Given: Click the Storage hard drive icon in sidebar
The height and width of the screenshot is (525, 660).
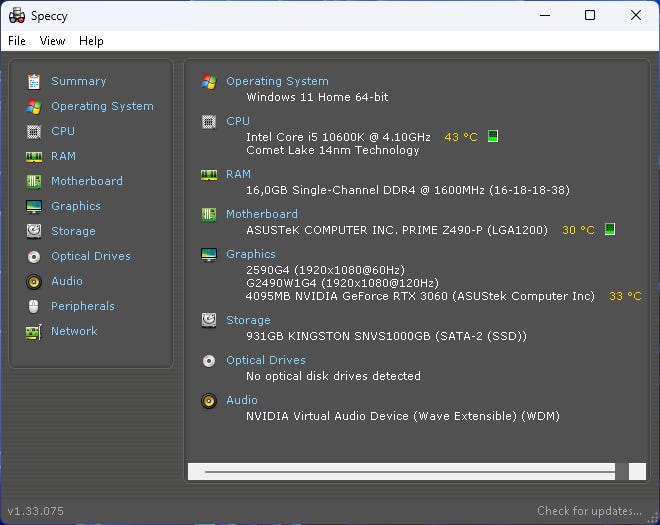Looking at the screenshot, I should point(34,232).
